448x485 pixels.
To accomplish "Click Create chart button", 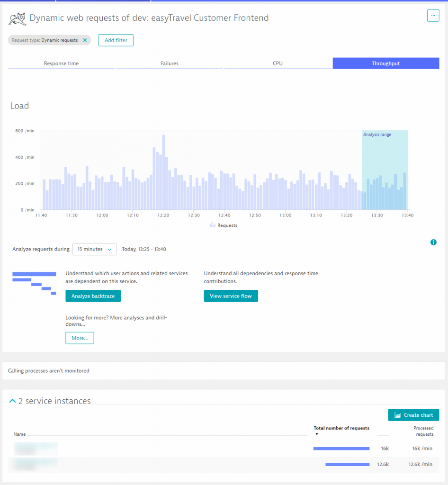I will (x=413, y=415).
